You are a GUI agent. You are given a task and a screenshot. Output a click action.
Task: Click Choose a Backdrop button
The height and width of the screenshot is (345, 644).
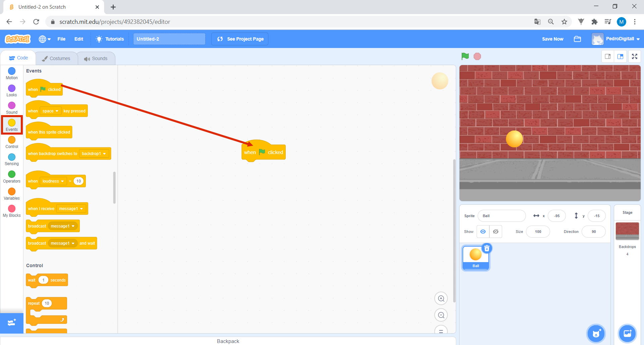pos(627,334)
